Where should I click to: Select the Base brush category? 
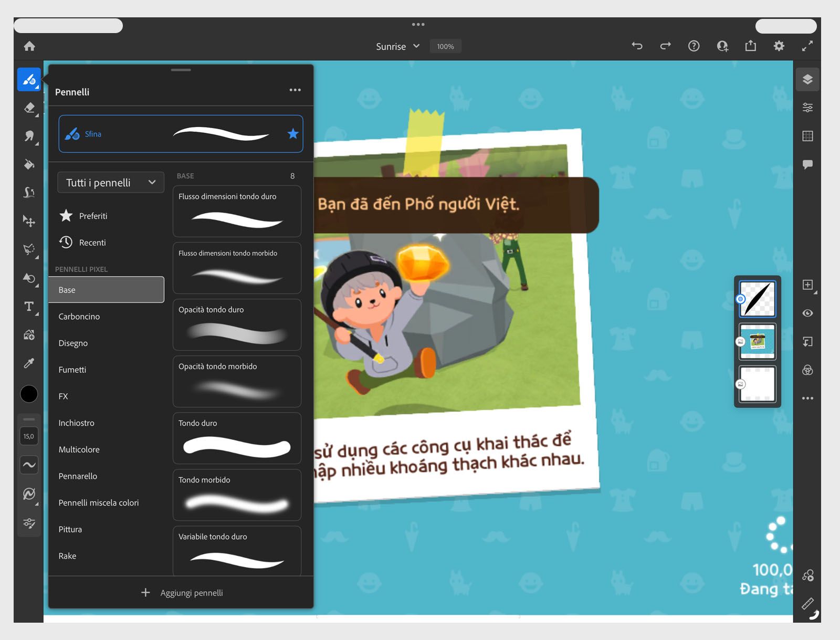coord(106,290)
